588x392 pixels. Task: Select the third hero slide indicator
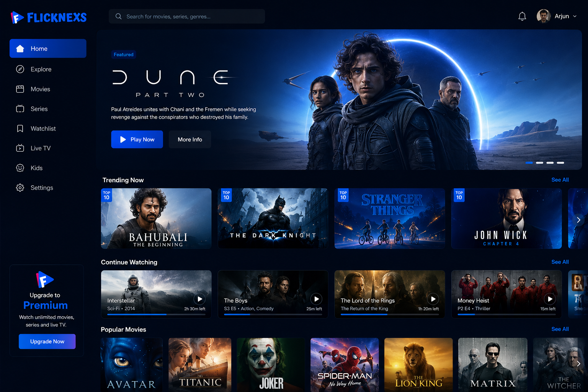[550, 163]
